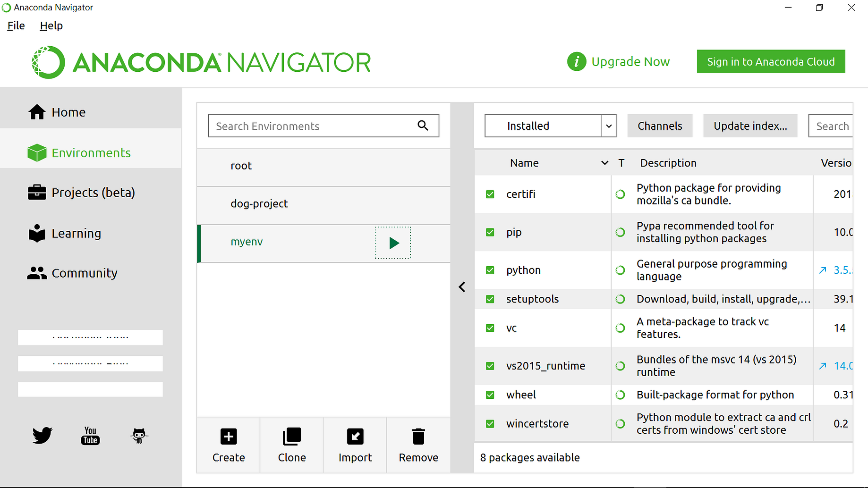Go to the Home tab
This screenshot has height=488, width=868.
(x=91, y=112)
